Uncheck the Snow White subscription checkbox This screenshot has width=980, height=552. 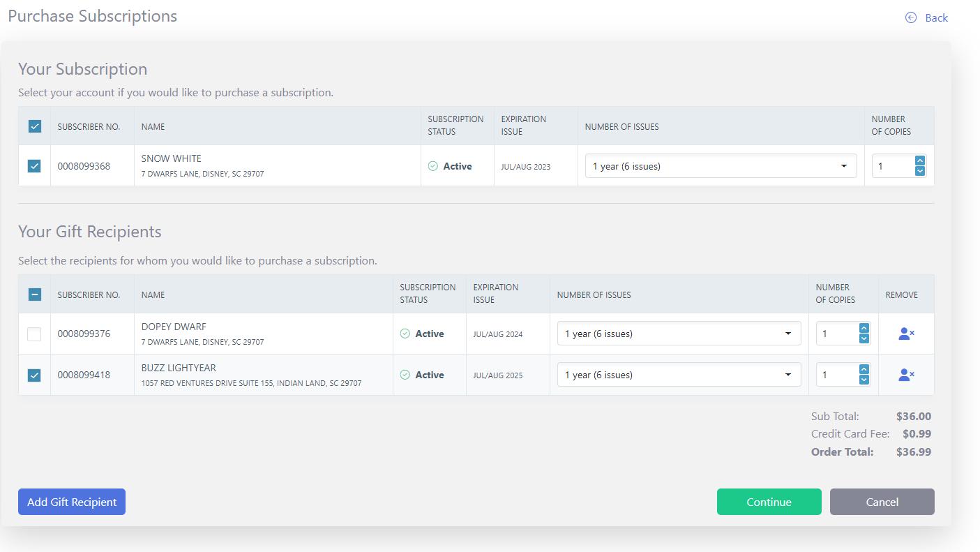coord(34,166)
